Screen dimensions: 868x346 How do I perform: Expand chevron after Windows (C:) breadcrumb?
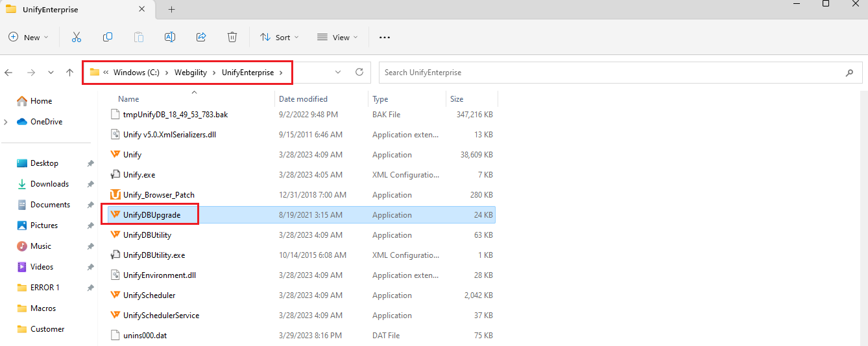167,73
